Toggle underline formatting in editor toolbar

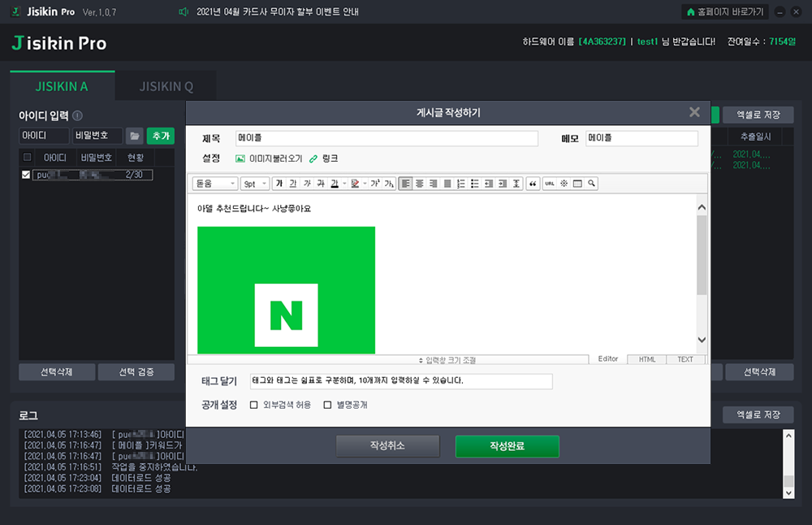point(293,184)
